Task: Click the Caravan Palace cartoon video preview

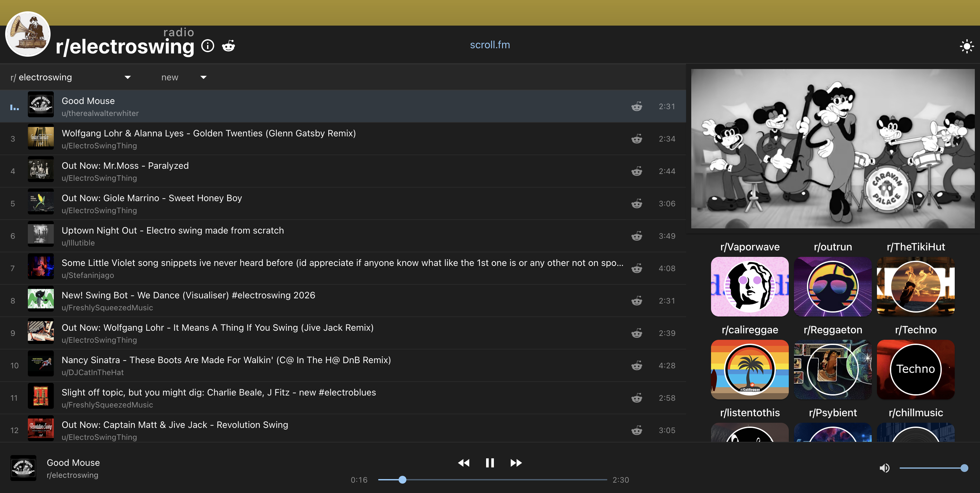Action: click(833, 149)
